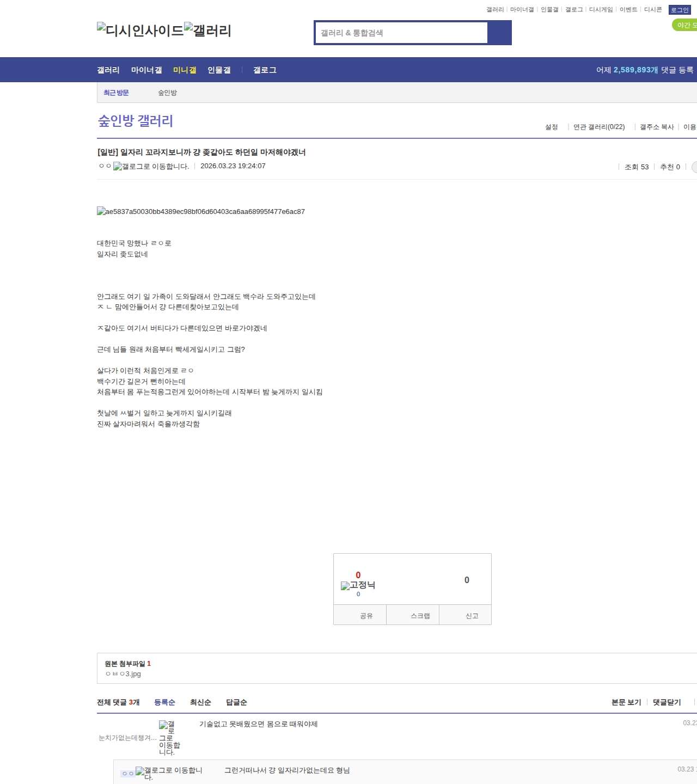Expand 연관 갤러리(0/22) list
This screenshot has height=784, width=697.
[x=599, y=127]
